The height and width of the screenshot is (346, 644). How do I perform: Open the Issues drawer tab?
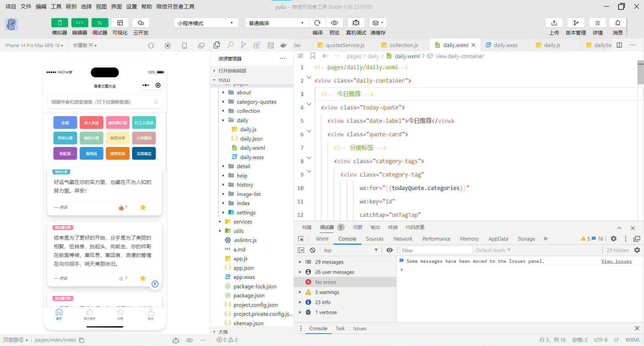coord(359,328)
